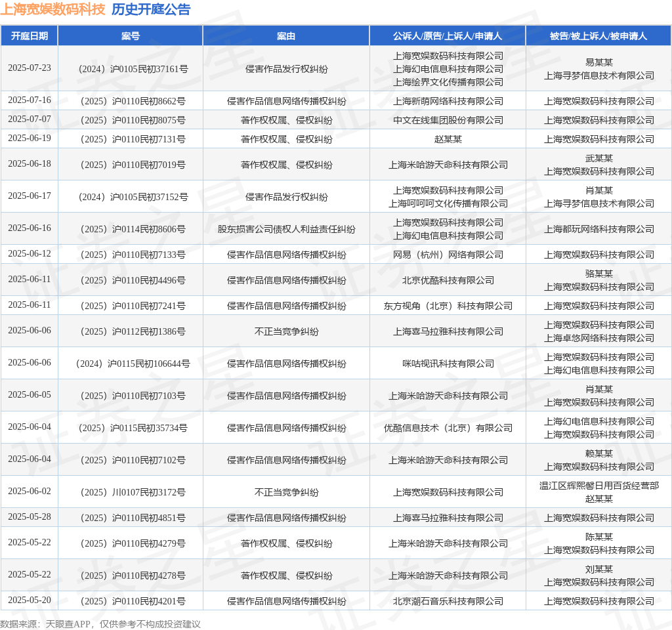Image resolution: width=672 pixels, height=630 pixels.
Task: Click the date 2025-06-12
Action: pyautogui.click(x=29, y=254)
